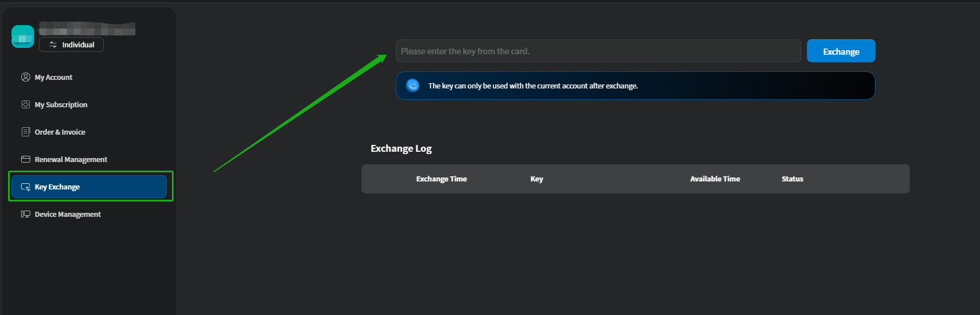This screenshot has height=315, width=980.
Task: Focus the card key input field
Action: 598,51
